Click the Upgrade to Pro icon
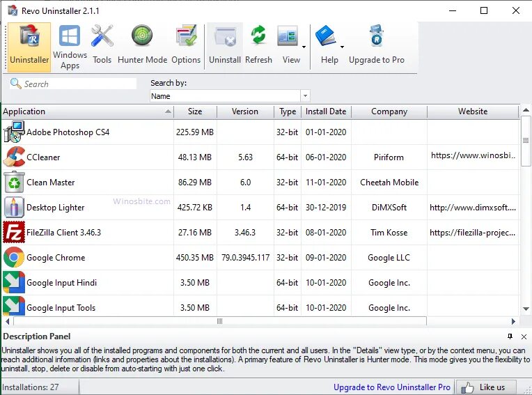This screenshot has width=532, height=395. [377, 36]
